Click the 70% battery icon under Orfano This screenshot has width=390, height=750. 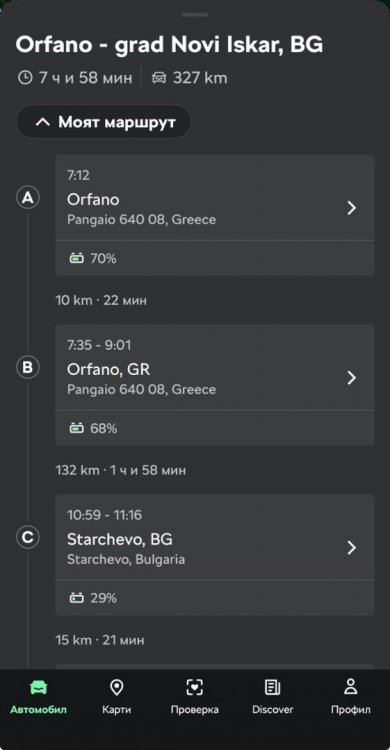pos(77,259)
